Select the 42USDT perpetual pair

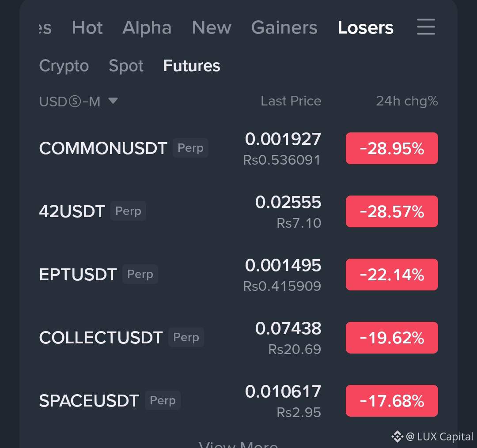(72, 211)
